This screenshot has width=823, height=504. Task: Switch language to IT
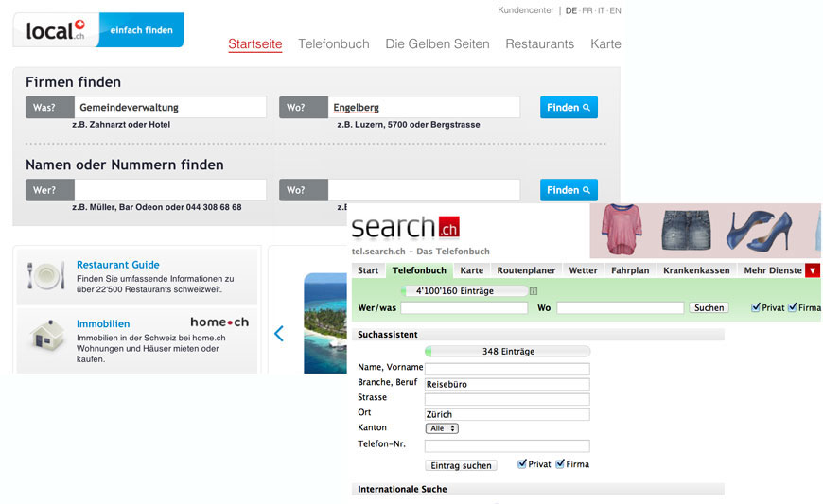[x=601, y=10]
